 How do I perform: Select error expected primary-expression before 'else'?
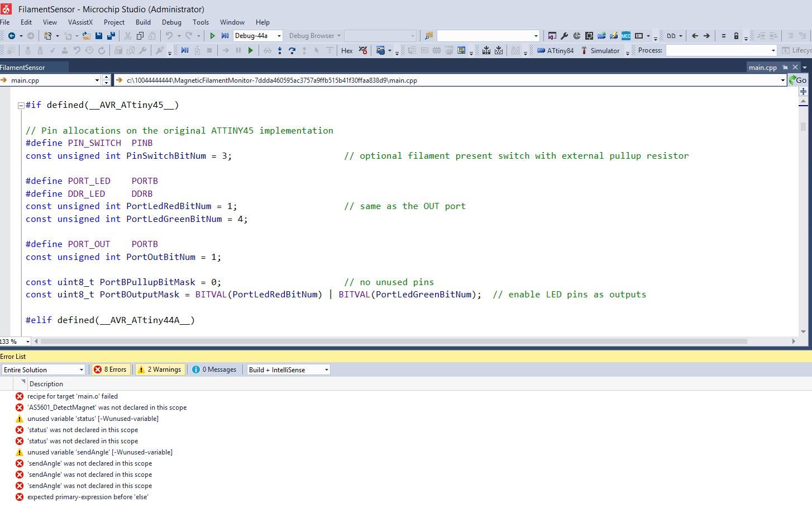coord(88,497)
